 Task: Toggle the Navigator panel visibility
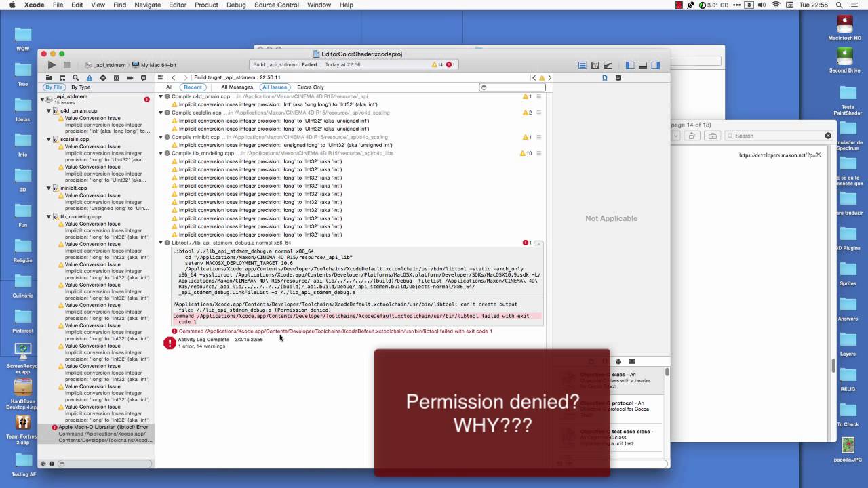(630, 65)
